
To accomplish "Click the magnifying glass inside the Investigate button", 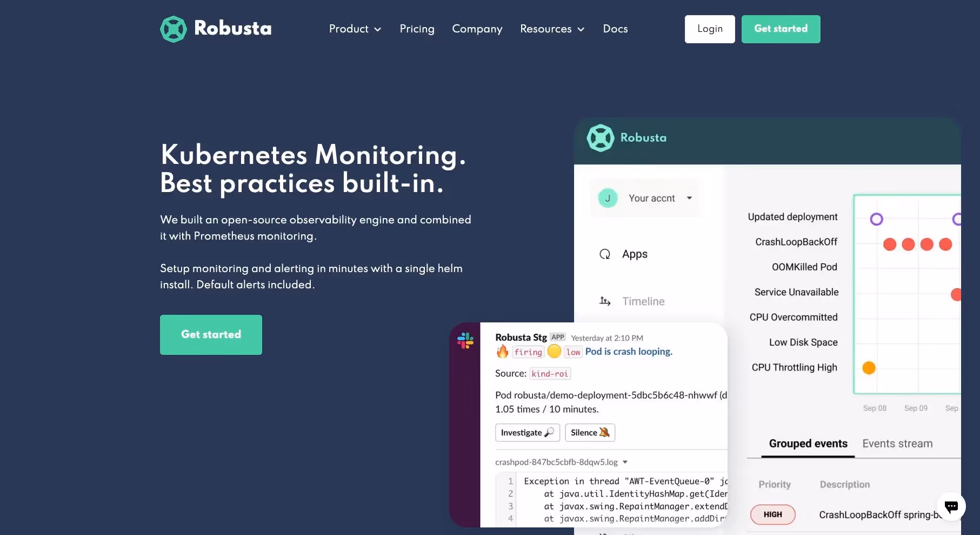I will [550, 433].
